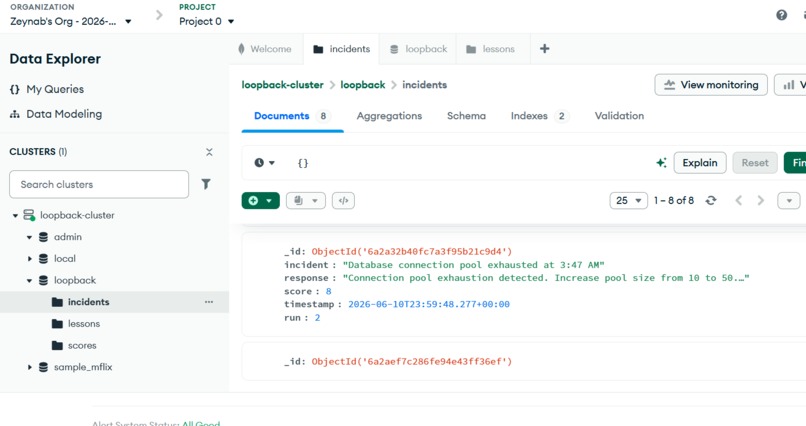The height and width of the screenshot is (426, 806).
Task: Click the admin database icon
Action: coord(43,237)
